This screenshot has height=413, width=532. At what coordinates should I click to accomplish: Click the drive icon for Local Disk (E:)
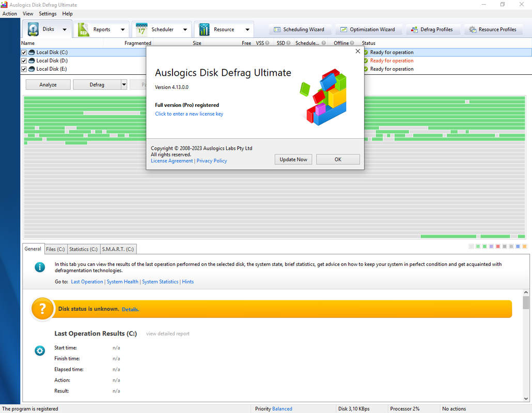(32, 69)
